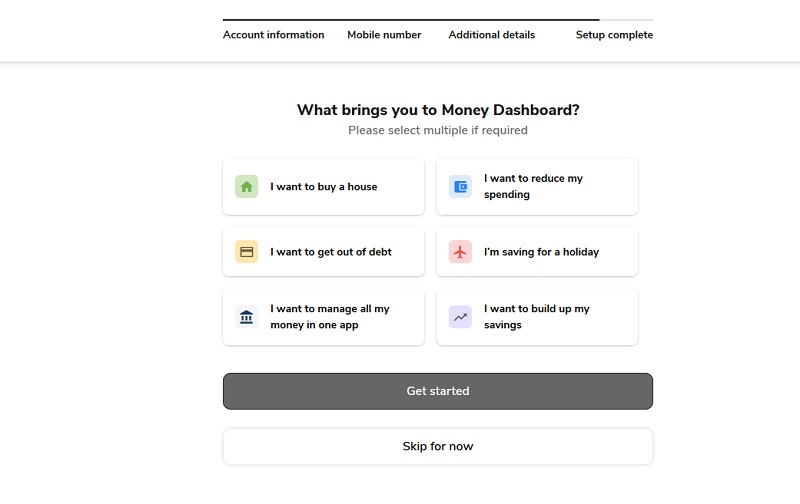Click the 'What brings you to Money Dashboard?' heading
The image size is (800, 504).
pyautogui.click(x=437, y=110)
